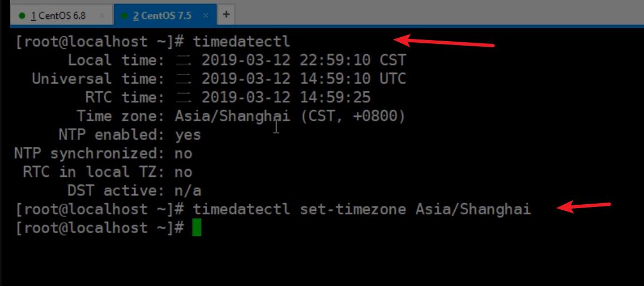Open a new session with plus button
The image size is (644, 286).
tap(226, 14)
